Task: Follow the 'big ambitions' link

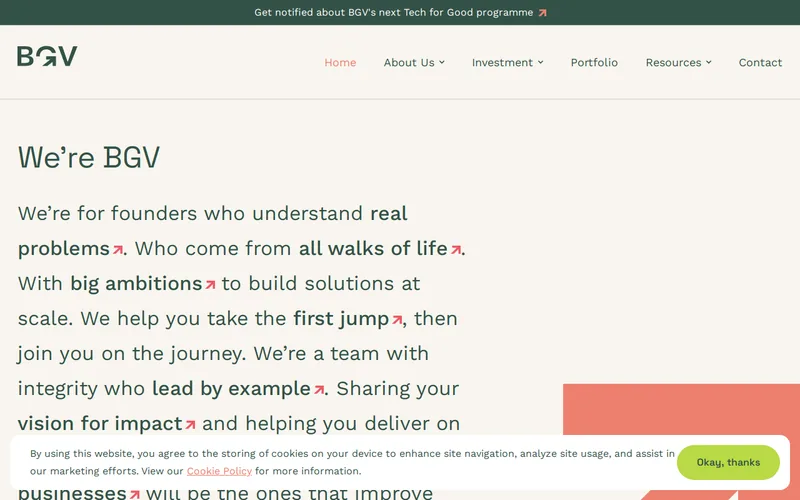Action: coord(136,284)
